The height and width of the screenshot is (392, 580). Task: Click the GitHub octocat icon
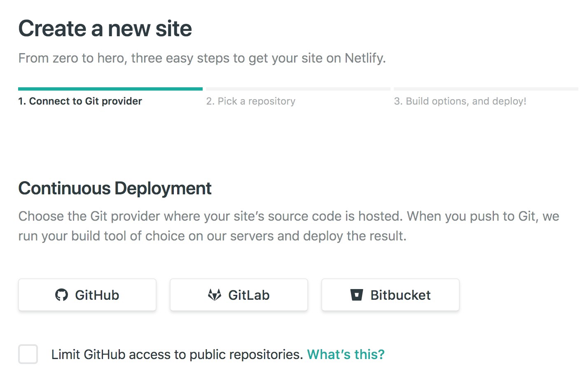pyautogui.click(x=61, y=295)
